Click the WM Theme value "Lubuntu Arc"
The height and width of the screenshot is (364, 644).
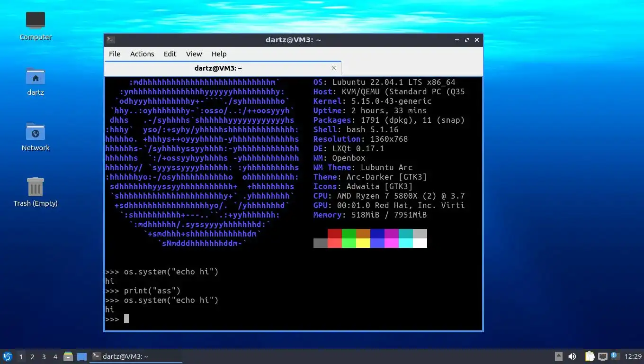[x=387, y=167]
